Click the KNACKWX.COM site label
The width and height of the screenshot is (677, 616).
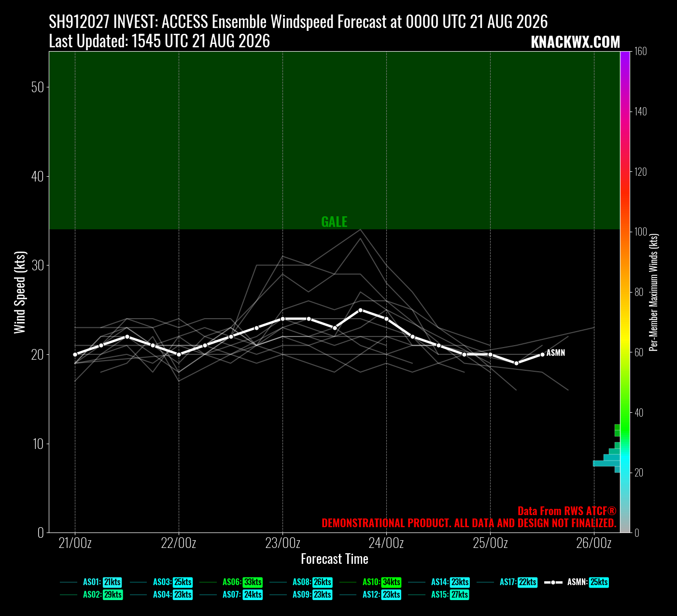click(576, 42)
